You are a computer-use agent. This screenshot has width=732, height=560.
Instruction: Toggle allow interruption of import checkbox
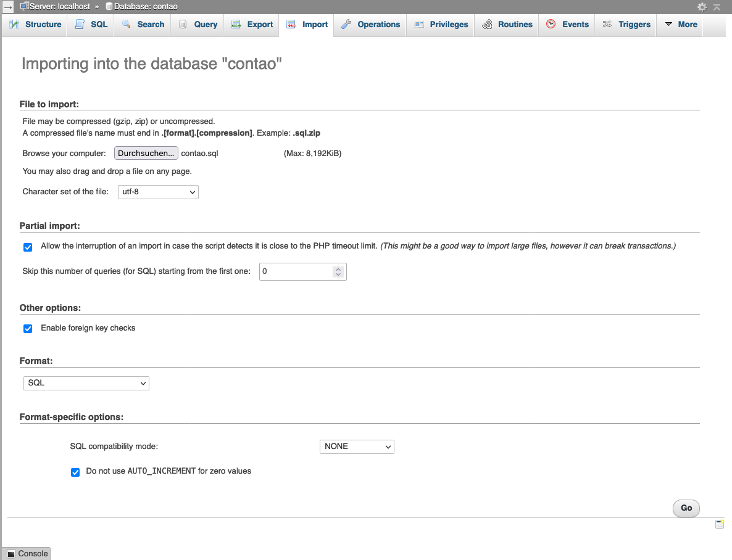(x=28, y=247)
